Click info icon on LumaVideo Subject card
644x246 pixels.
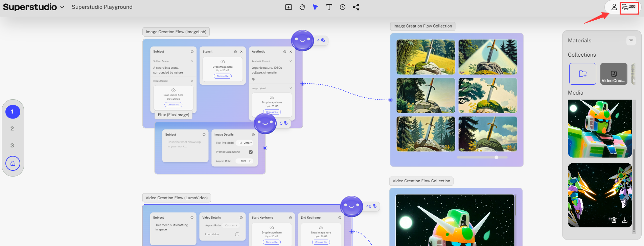pos(192,218)
